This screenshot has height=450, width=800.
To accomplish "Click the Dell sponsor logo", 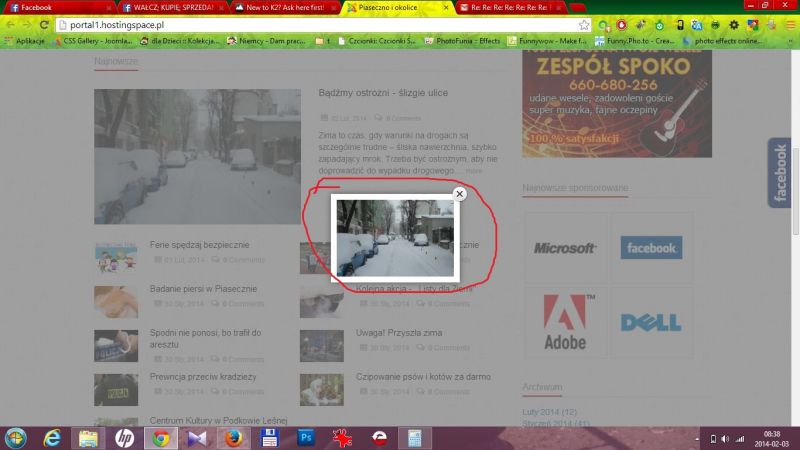I will [x=651, y=322].
